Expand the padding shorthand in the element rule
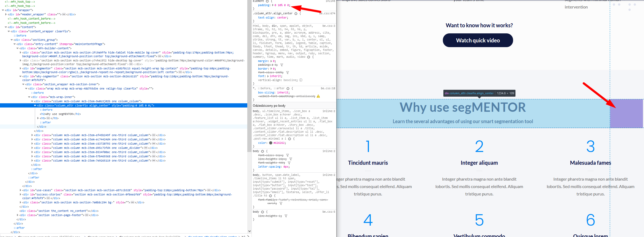The width and height of the screenshot is (644, 237). pos(273,5)
